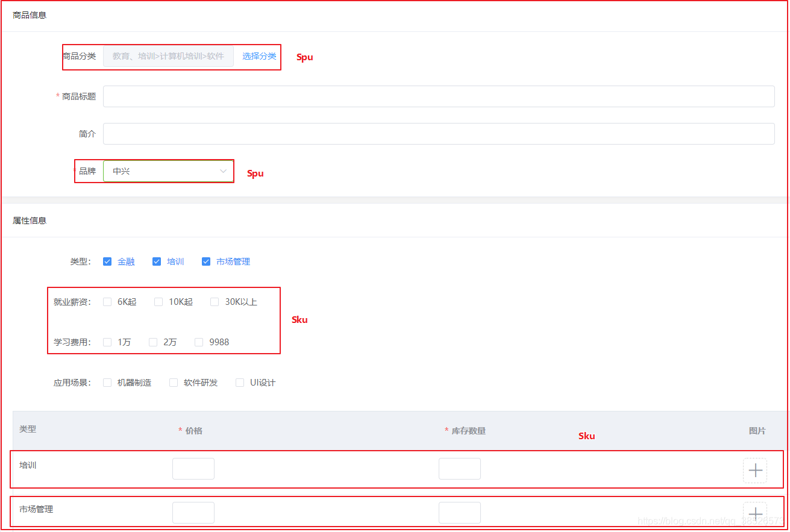Check the 软件研发 scenario option
790x532 pixels.
coord(174,383)
